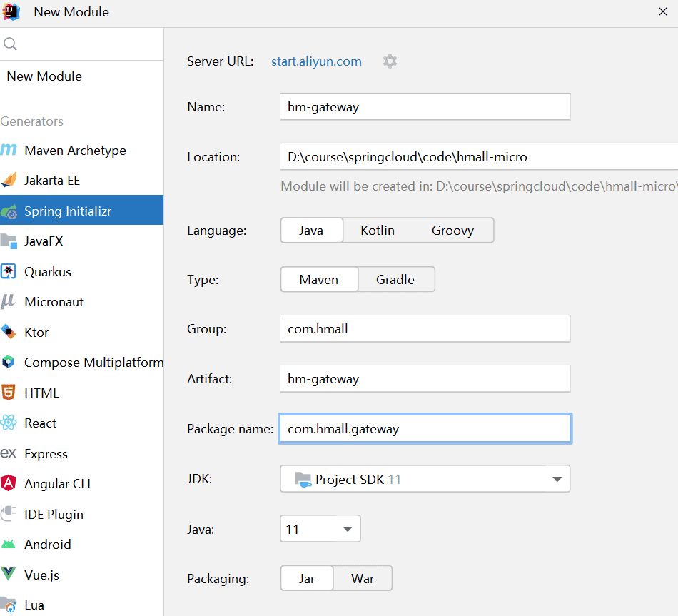Choose War packaging option
The height and width of the screenshot is (616, 678).
click(363, 579)
